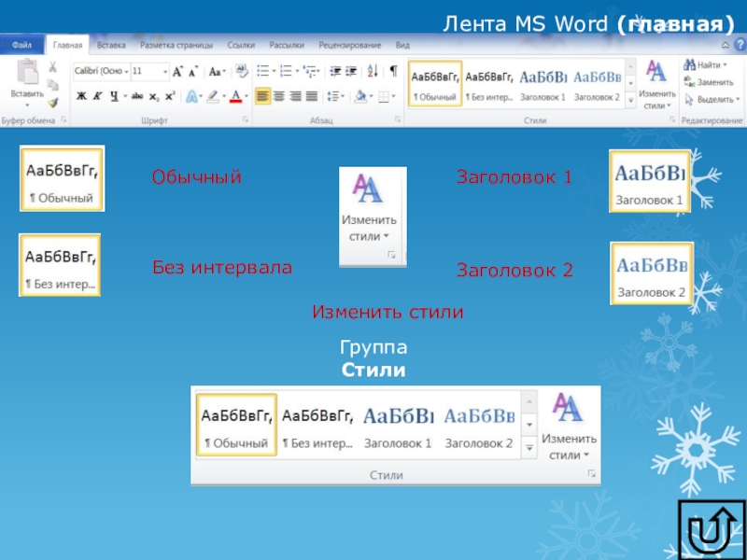The height and width of the screenshot is (560, 747).
Task: Clear formatting using the eraser Aa icon
Action: pyautogui.click(x=242, y=71)
